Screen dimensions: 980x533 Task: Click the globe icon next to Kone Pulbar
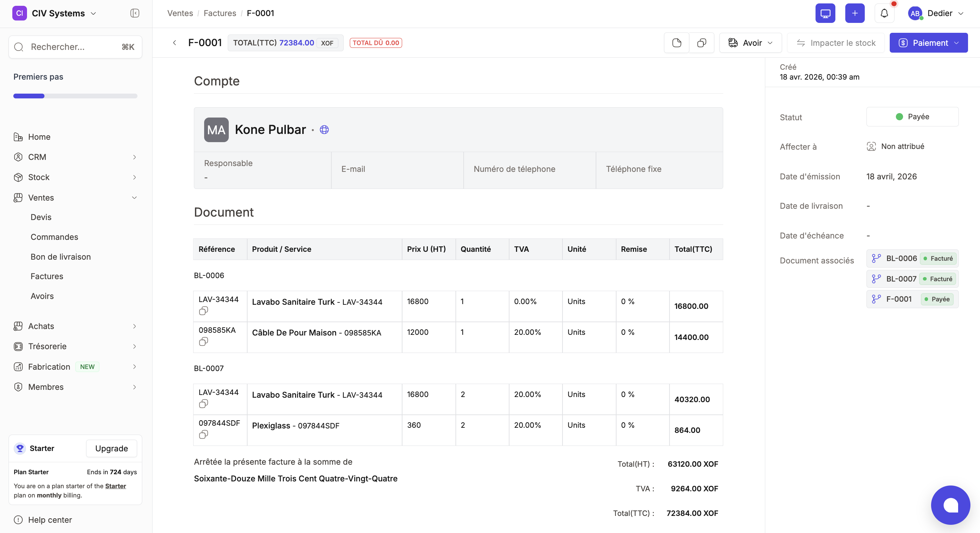pyautogui.click(x=324, y=129)
